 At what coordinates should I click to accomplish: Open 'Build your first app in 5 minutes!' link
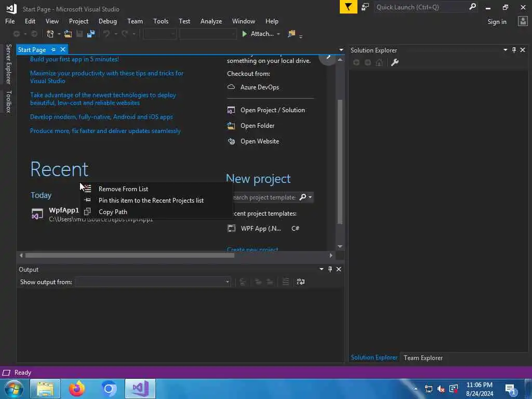(x=74, y=59)
